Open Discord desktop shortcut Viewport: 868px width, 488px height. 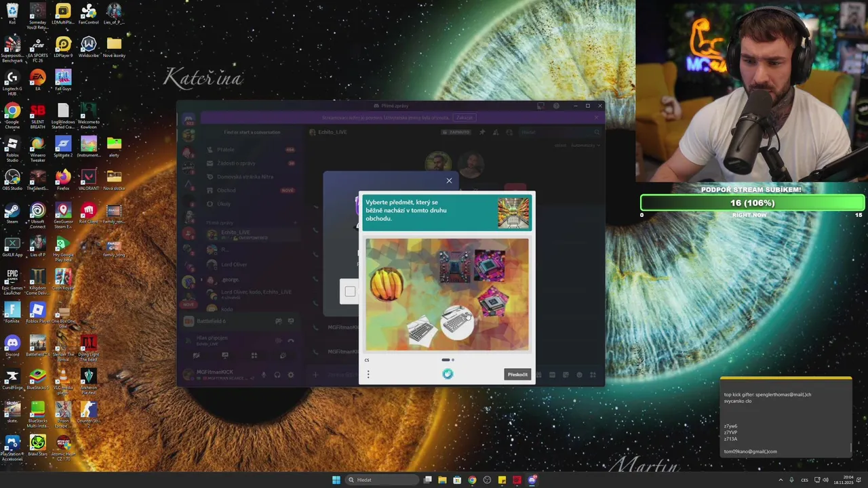pyautogui.click(x=12, y=346)
